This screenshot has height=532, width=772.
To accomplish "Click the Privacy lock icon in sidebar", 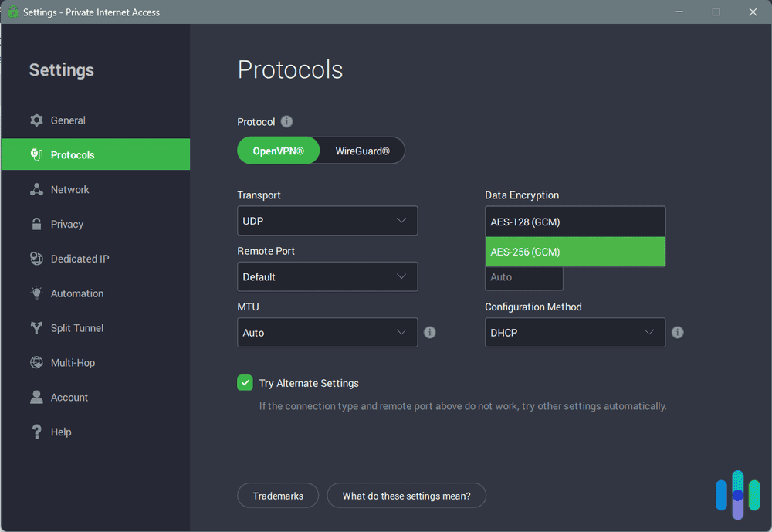I will coord(36,224).
